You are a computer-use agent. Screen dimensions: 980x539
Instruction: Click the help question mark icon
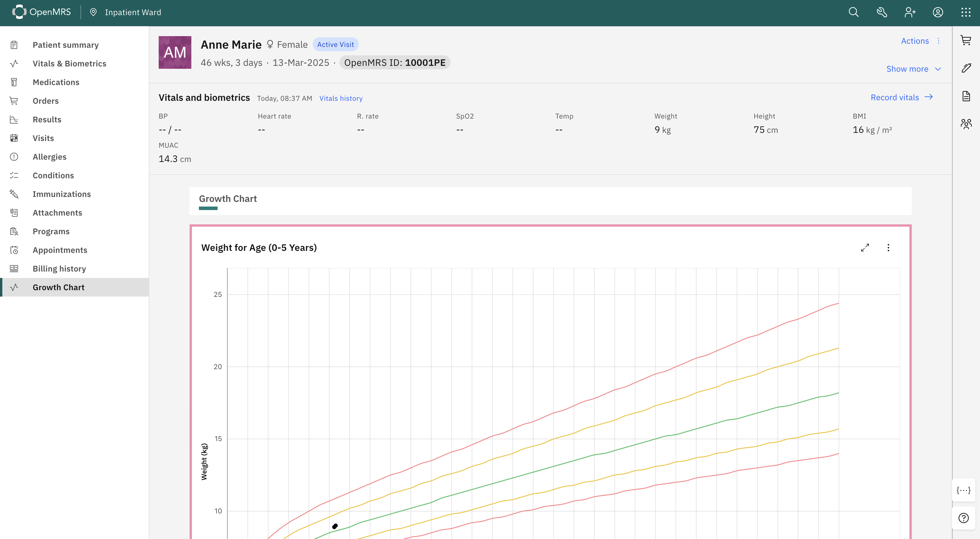click(963, 518)
